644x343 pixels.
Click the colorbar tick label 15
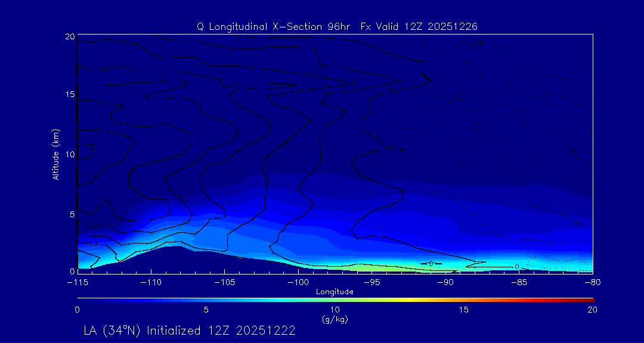click(x=463, y=310)
